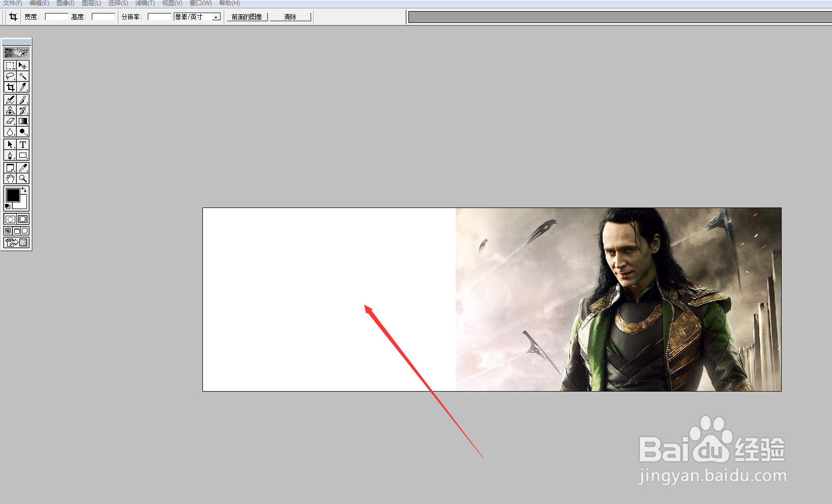
Task: Click the 清除 button
Action: pyautogui.click(x=290, y=17)
